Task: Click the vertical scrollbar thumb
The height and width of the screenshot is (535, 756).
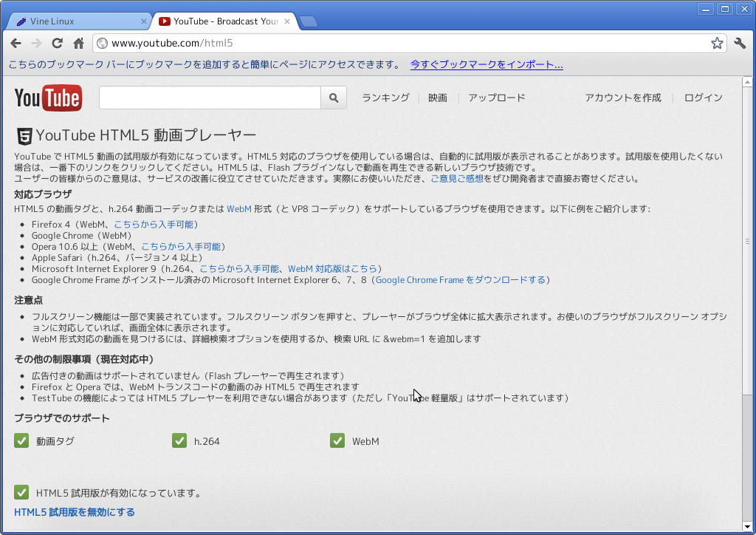Action: pos(747,241)
